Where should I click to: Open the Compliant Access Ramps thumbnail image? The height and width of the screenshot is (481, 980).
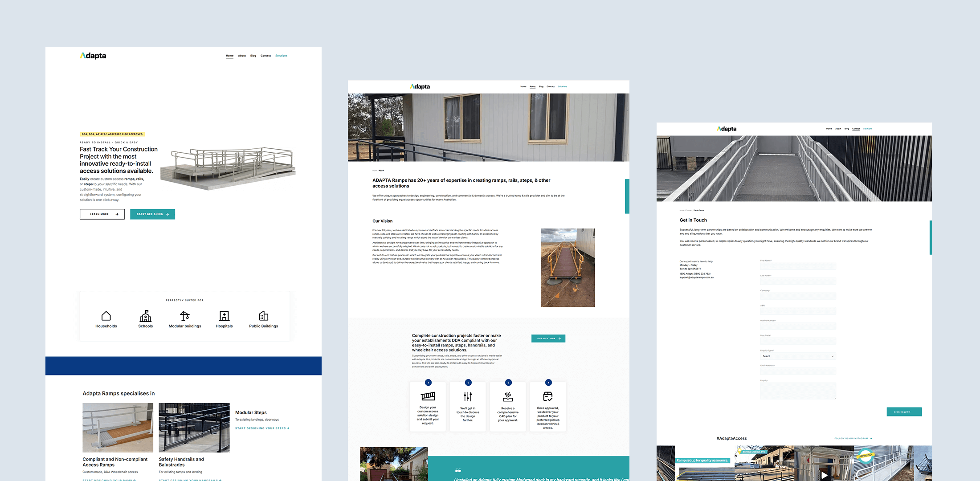coord(118,428)
